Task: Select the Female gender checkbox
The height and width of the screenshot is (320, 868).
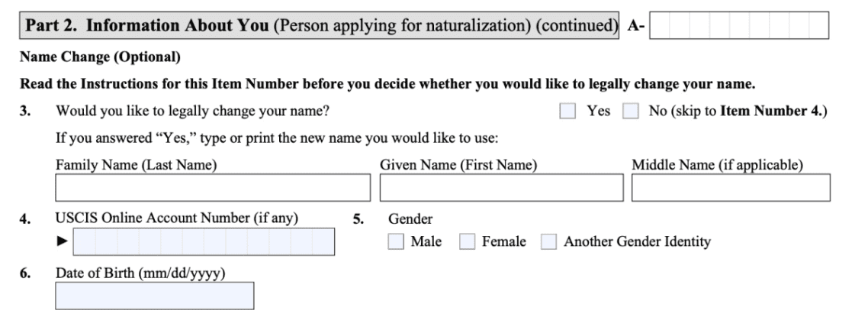Action: [x=468, y=241]
